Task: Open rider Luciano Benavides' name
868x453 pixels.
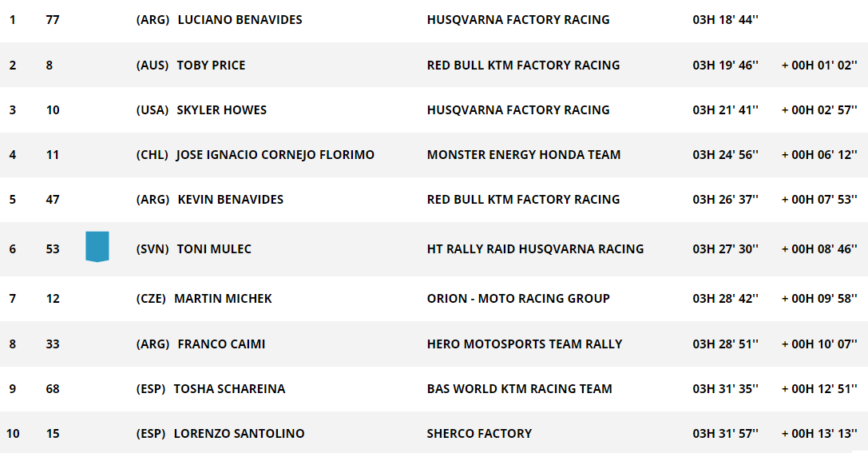Action: 240,20
